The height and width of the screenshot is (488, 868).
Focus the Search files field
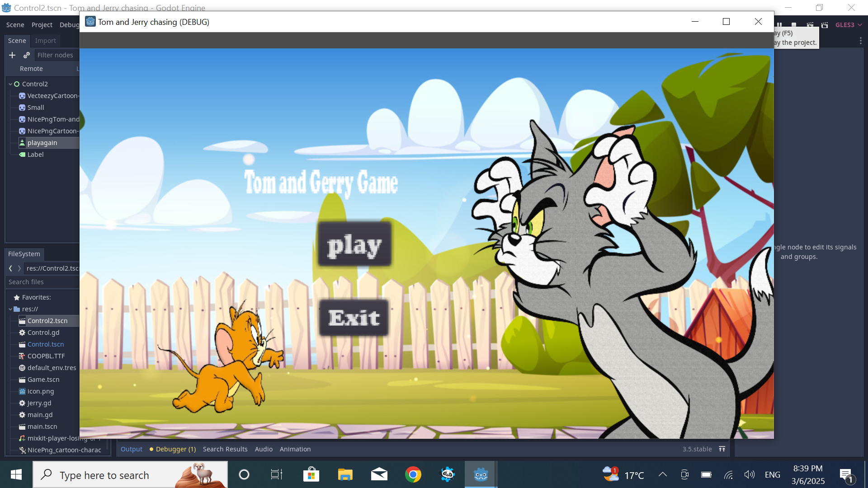(43, 282)
